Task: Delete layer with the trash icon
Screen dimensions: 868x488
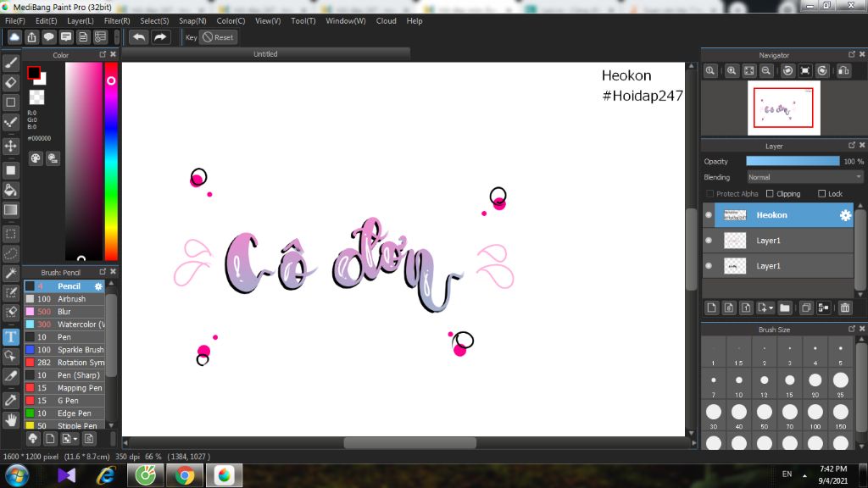Action: (845, 308)
